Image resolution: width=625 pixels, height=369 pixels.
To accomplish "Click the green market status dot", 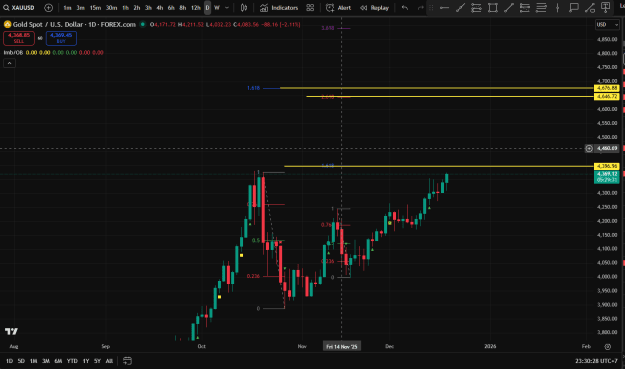I will pyautogui.click(x=143, y=24).
